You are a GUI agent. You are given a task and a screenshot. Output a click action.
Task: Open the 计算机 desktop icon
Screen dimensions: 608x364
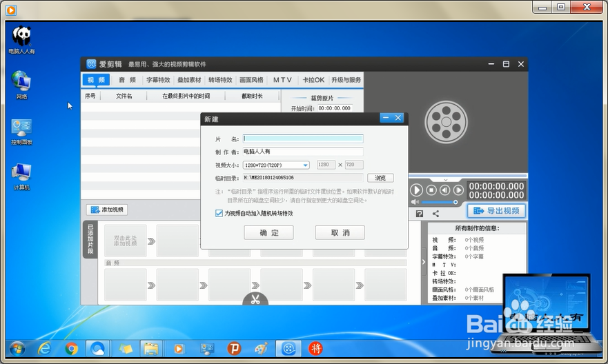coord(21,176)
